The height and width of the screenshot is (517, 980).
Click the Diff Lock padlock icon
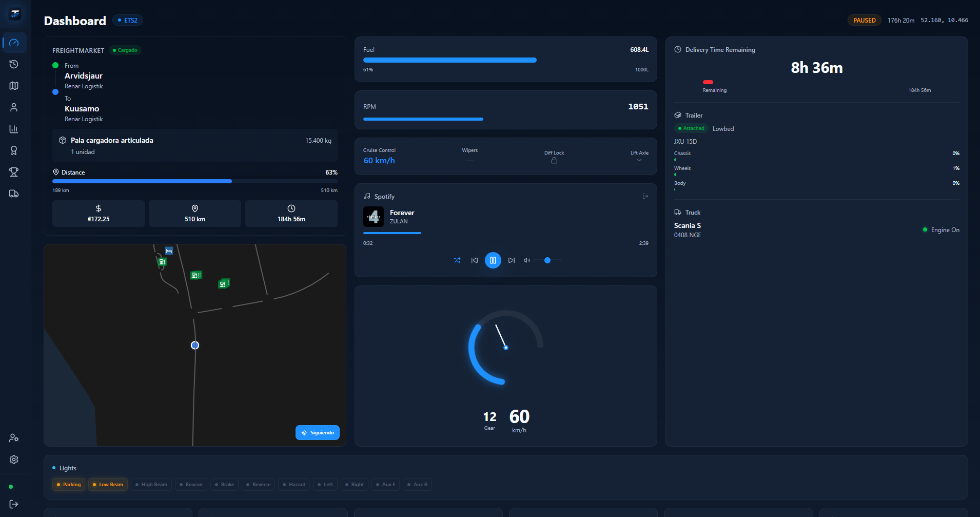[x=554, y=161]
